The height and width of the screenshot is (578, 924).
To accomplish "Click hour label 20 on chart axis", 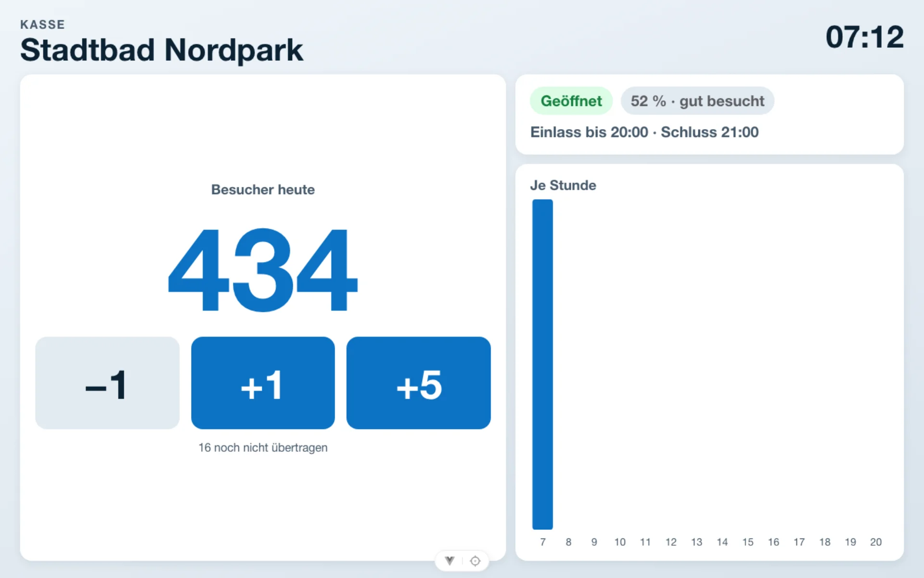I will pyautogui.click(x=876, y=542).
